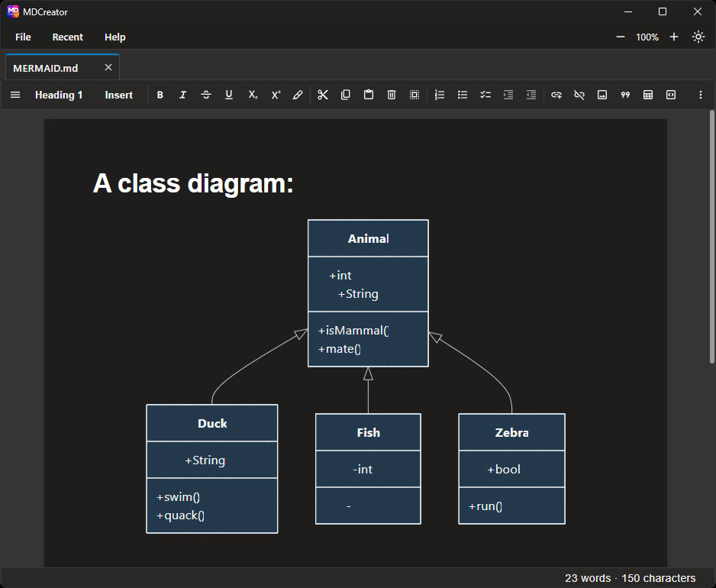The image size is (716, 588).
Task: Open the Insert dropdown
Action: tap(119, 95)
